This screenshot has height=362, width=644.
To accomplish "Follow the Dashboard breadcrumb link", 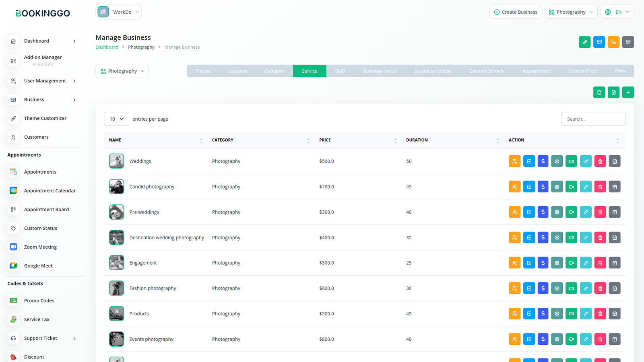I will (x=107, y=47).
